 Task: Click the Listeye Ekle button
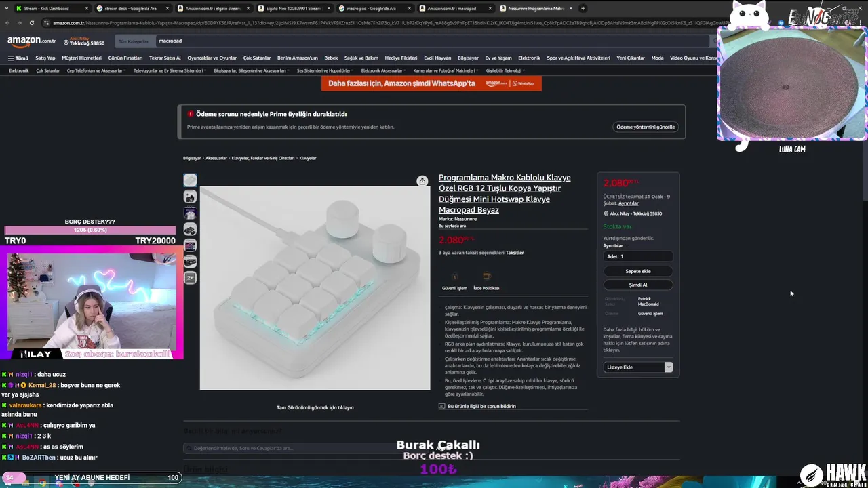(x=634, y=367)
